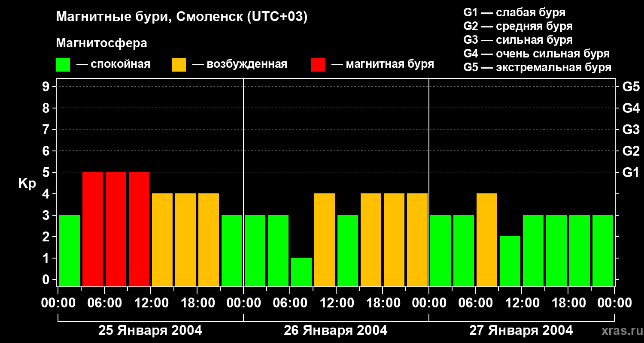Screen dimensions: 644x343
Task: Click the orange excited magnetosphere legend swatch
Action: pos(179,65)
